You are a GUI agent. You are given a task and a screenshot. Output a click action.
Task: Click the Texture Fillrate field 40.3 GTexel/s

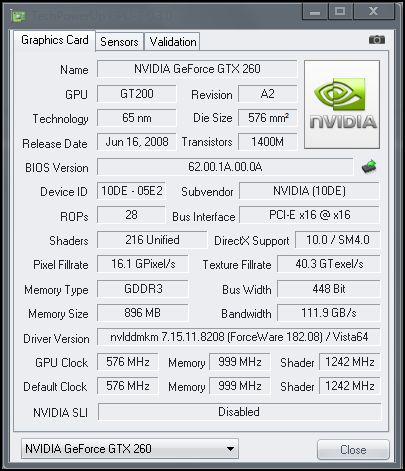pyautogui.click(x=329, y=264)
